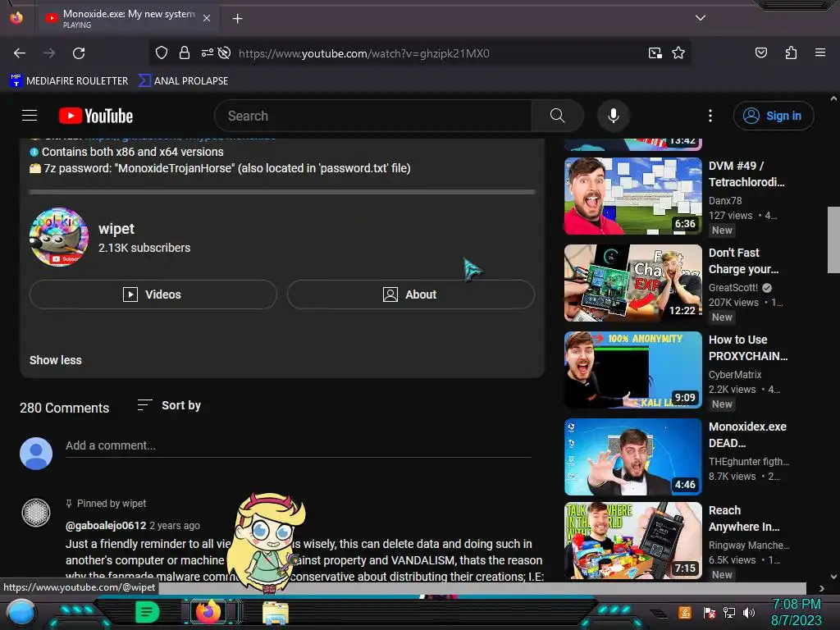The image size is (840, 630).
Task: Select the Monoxide.exe playing tab
Action: click(x=129, y=19)
